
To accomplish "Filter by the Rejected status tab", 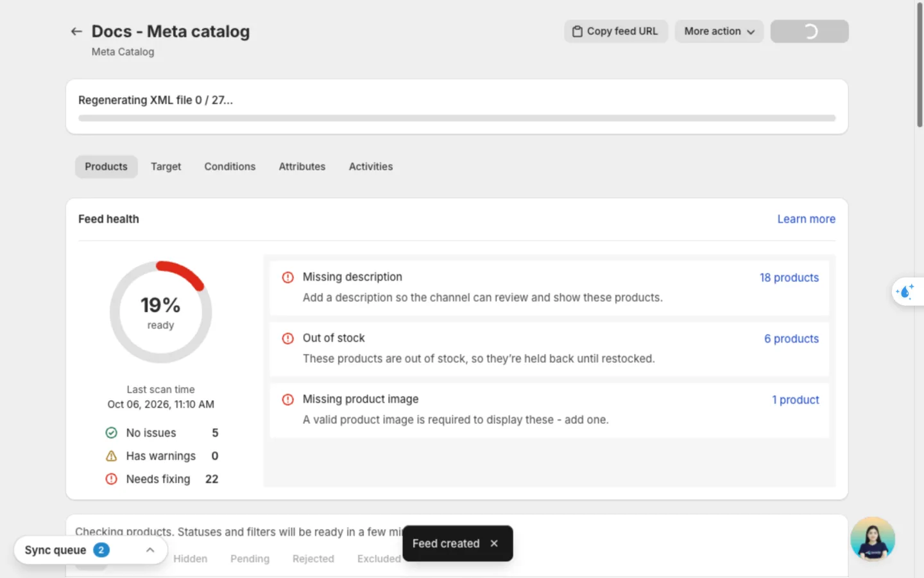I will [313, 559].
